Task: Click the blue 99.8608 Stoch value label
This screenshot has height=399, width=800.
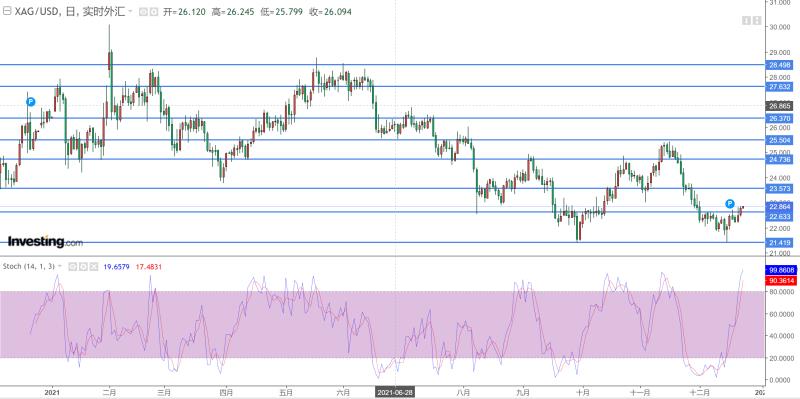Action: [780, 269]
